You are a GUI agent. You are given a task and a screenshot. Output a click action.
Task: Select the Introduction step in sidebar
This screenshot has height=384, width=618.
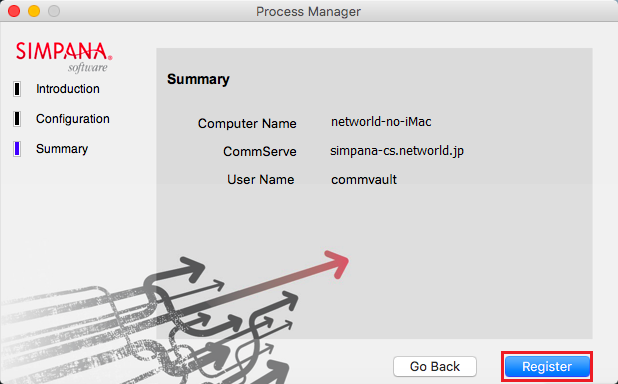[x=68, y=89]
